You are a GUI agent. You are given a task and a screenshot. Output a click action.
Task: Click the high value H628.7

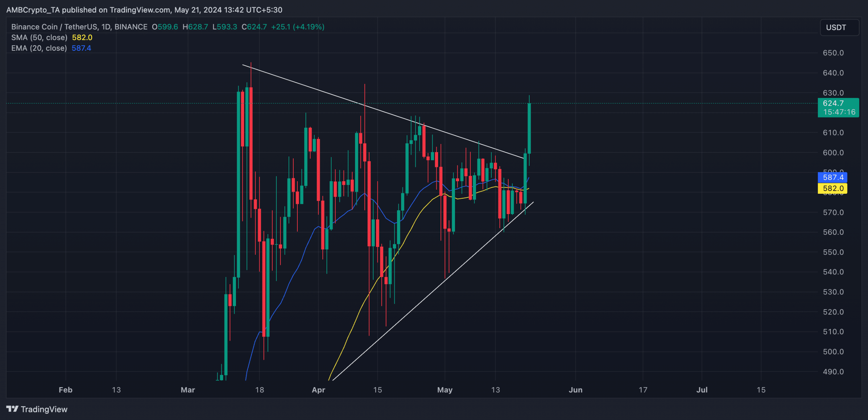(195, 27)
